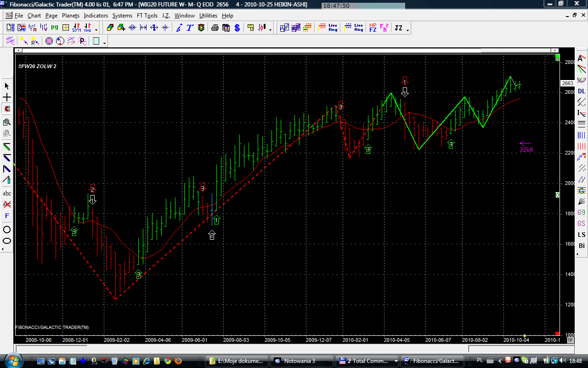
Task: Expand the dropdown arrow beside JZ toolbar
Action: tap(407, 30)
